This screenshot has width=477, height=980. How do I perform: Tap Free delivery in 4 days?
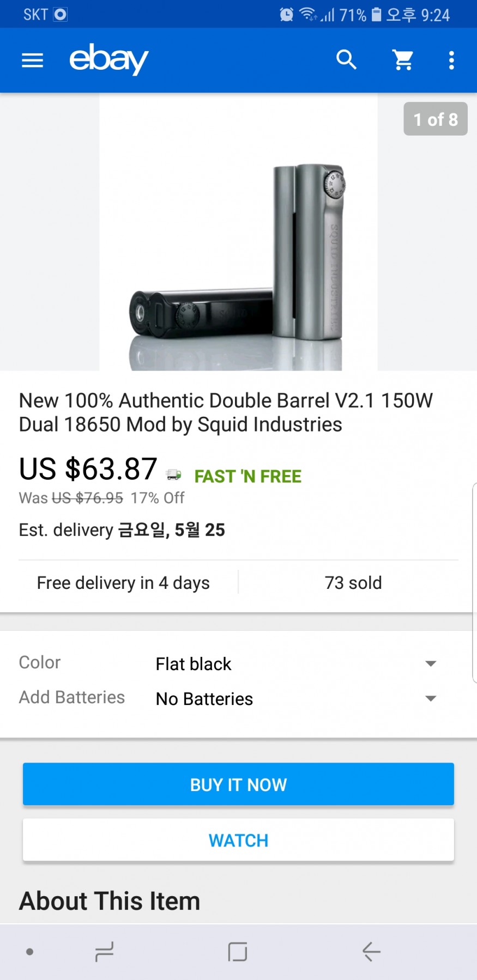123,583
